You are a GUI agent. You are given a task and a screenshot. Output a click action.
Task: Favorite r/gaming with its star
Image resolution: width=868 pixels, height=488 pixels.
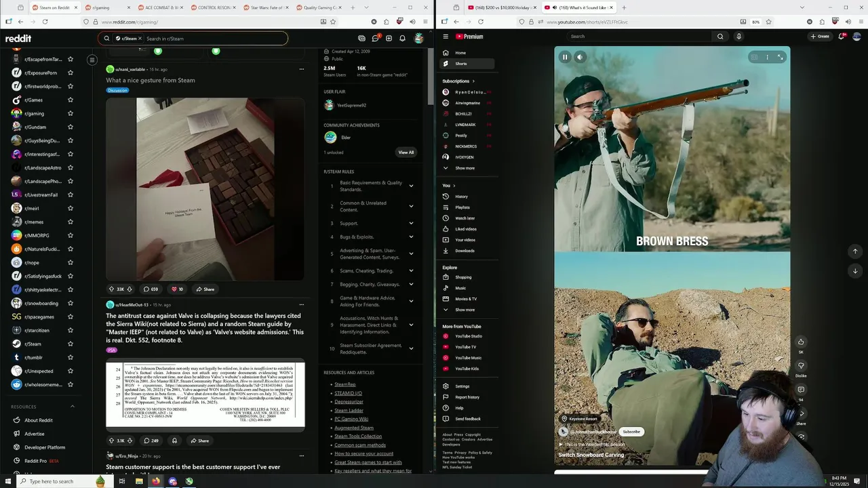[70, 114]
